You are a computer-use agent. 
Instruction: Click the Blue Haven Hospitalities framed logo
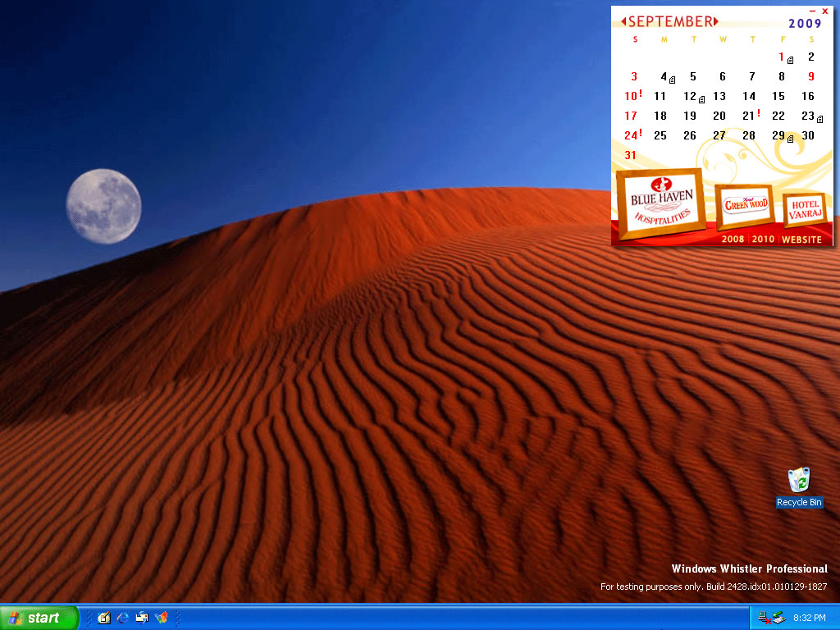(x=661, y=204)
